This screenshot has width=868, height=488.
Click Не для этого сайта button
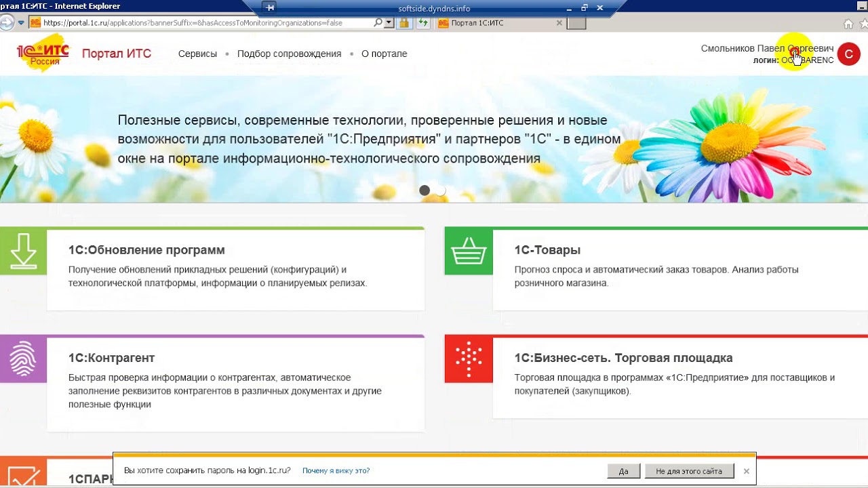pyautogui.click(x=689, y=471)
